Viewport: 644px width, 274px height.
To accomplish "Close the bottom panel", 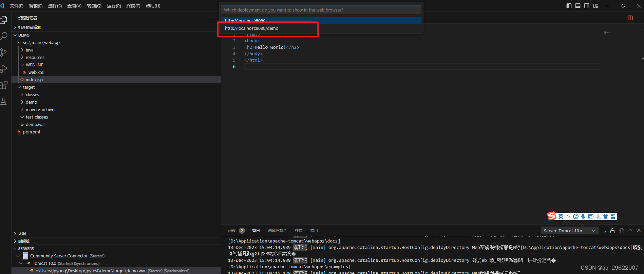I will pyautogui.click(x=639, y=230).
